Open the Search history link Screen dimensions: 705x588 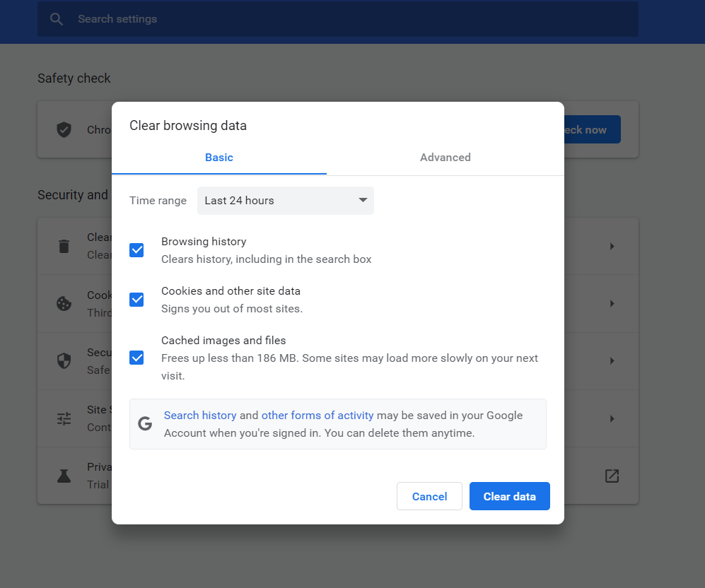200,416
